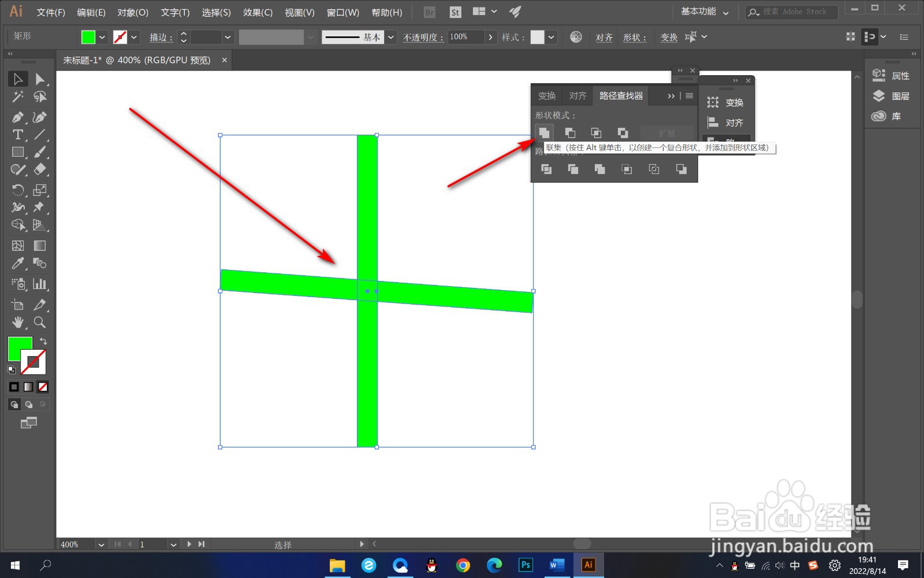Screen dimensions: 924x578
Task: Open the 对象(O) menu
Action: point(133,12)
